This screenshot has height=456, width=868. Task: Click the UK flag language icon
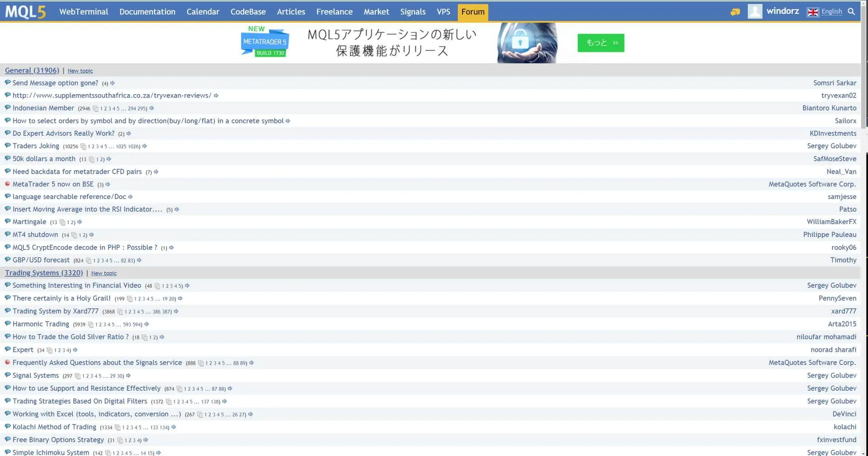[x=812, y=12]
